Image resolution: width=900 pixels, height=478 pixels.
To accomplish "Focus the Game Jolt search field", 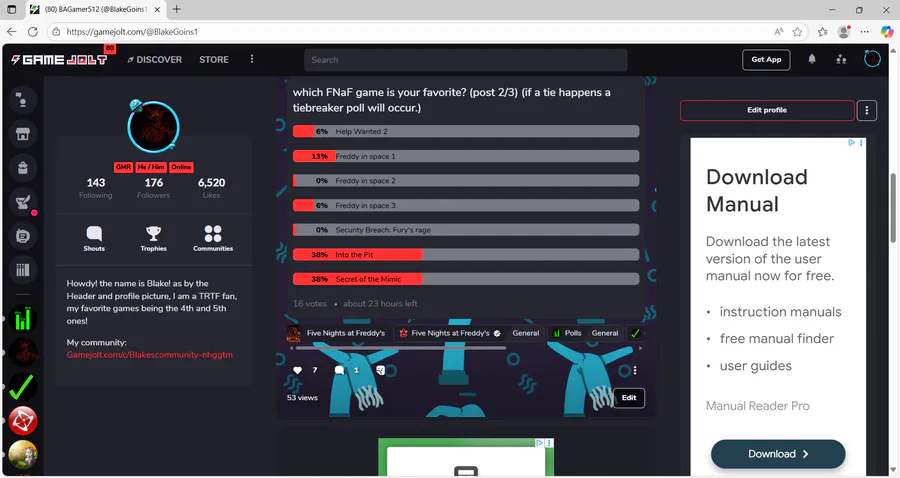I will point(465,60).
